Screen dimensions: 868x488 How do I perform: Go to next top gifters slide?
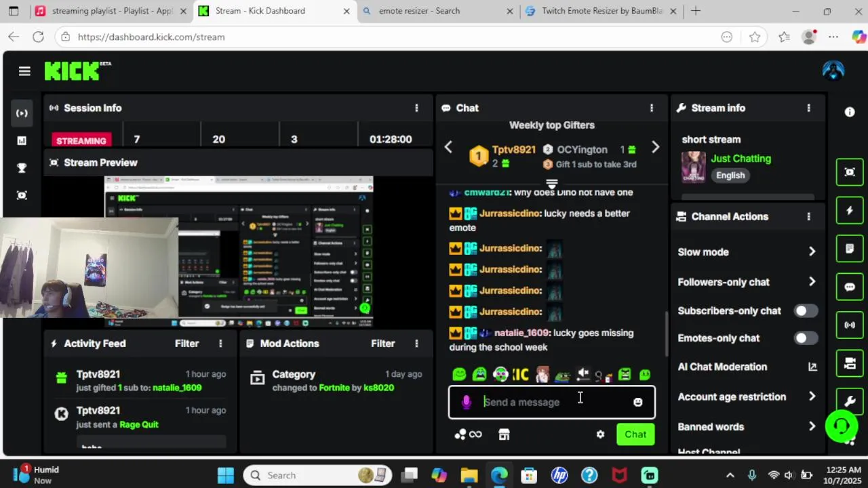(655, 148)
